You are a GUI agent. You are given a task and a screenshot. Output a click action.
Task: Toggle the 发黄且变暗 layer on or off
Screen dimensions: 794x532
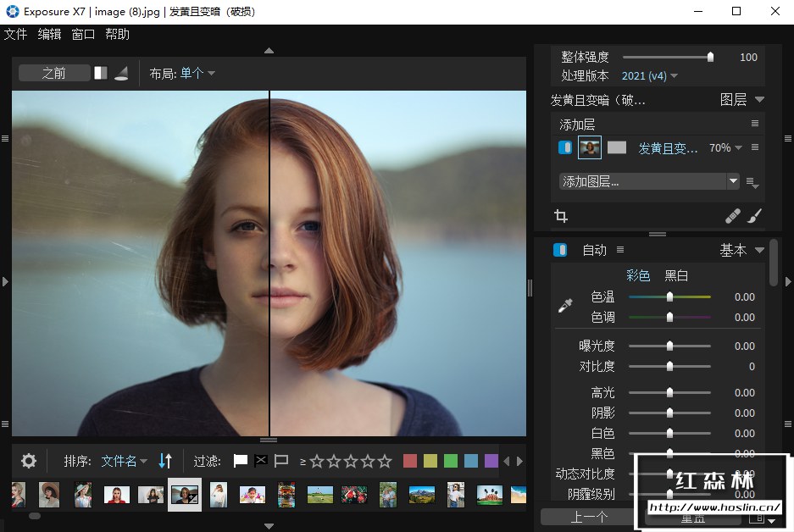[x=565, y=147]
